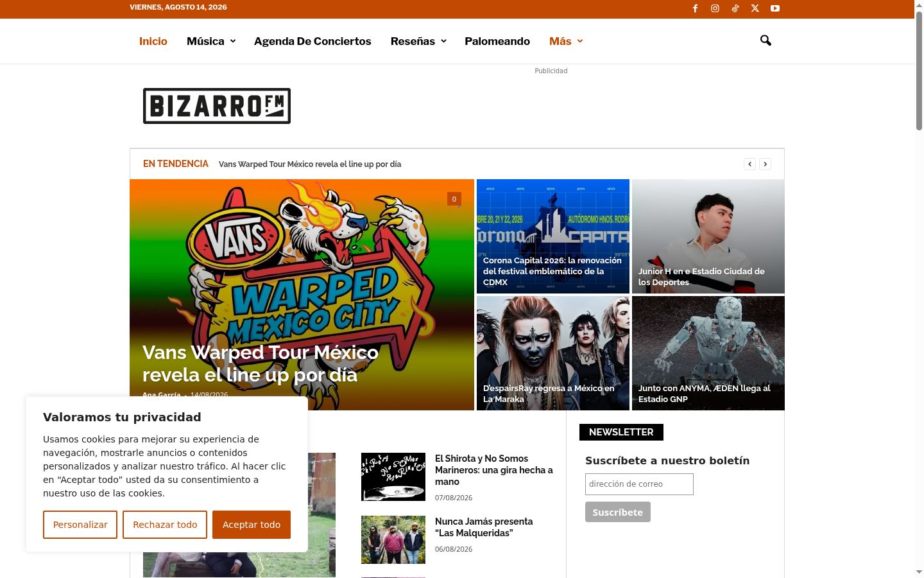This screenshot has width=924, height=578.
Task: Open Nunca Jamás band photo thumbnail
Action: tap(393, 539)
